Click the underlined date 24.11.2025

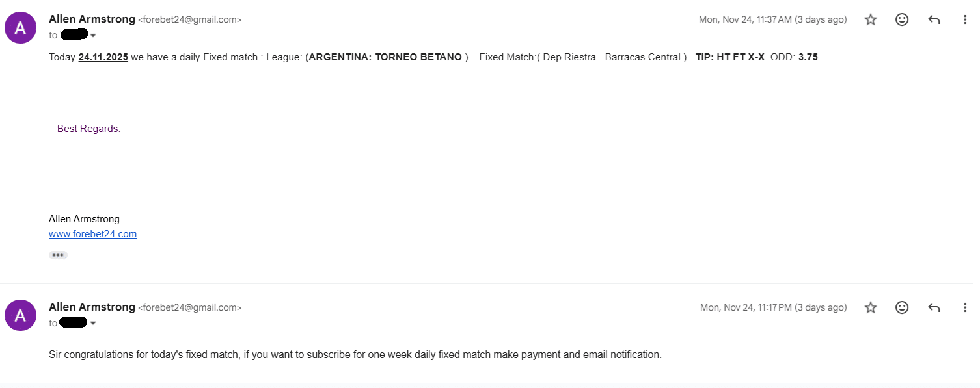103,57
